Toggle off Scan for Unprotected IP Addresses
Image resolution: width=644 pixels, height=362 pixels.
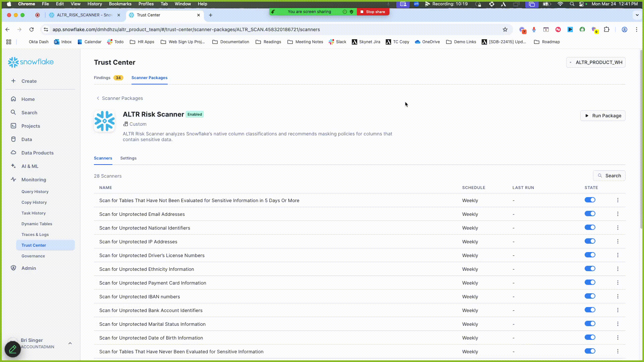point(590,241)
